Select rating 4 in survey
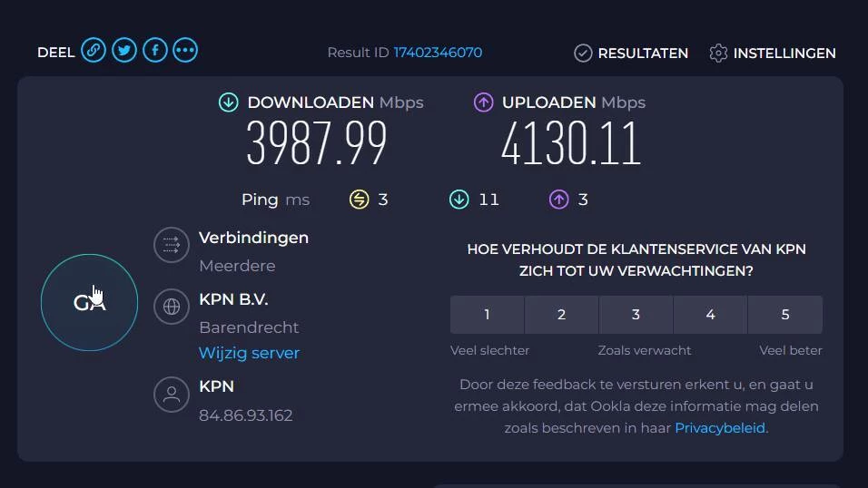The image size is (868, 488). (710, 315)
